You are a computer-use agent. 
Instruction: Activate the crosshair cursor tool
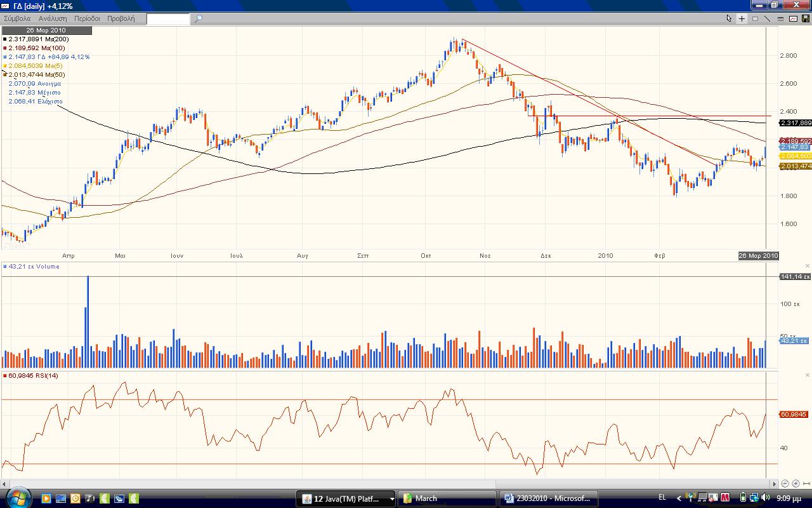742,18
